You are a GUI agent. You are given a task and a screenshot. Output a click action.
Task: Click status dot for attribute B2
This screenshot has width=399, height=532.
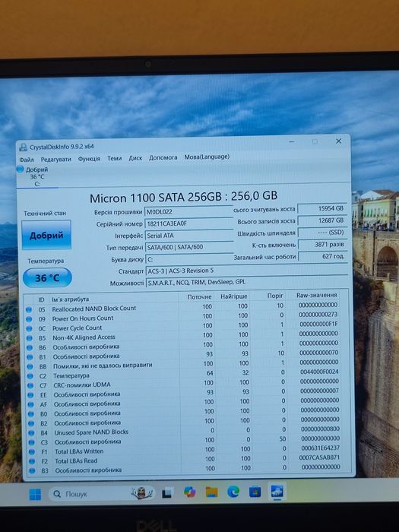(x=31, y=424)
